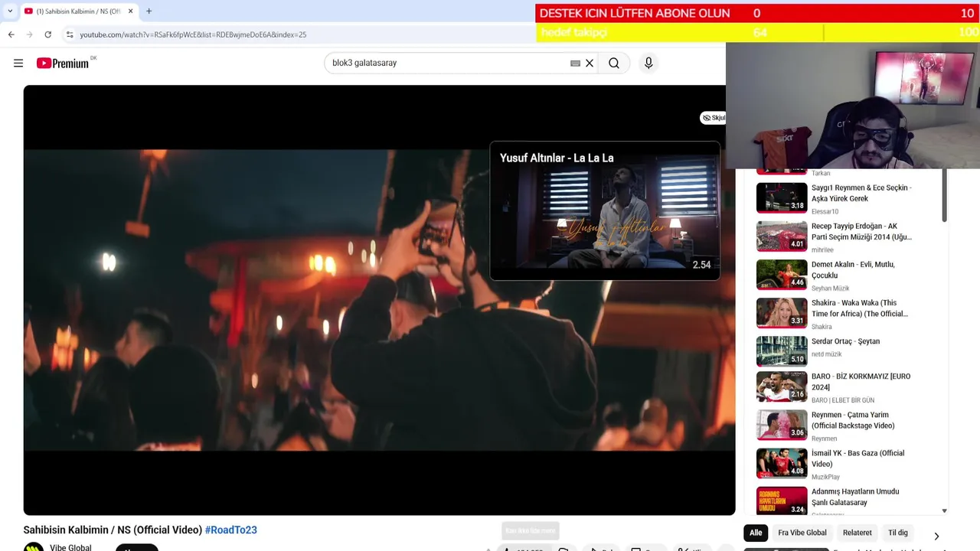Screen dimensions: 980x551
Task: Click the BARO | ELBET BİR GÜN channel name
Action: pos(842,400)
